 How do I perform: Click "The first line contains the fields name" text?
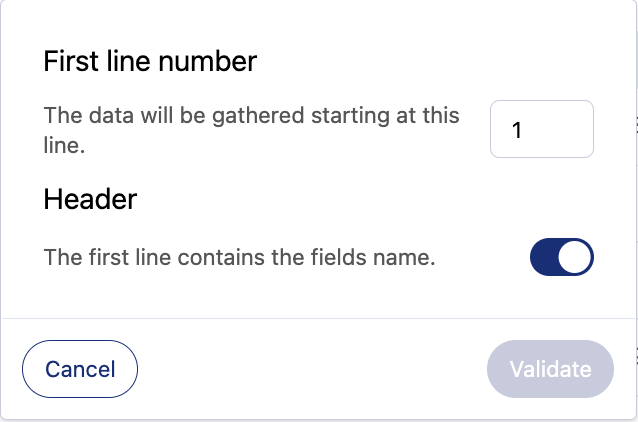(x=240, y=257)
